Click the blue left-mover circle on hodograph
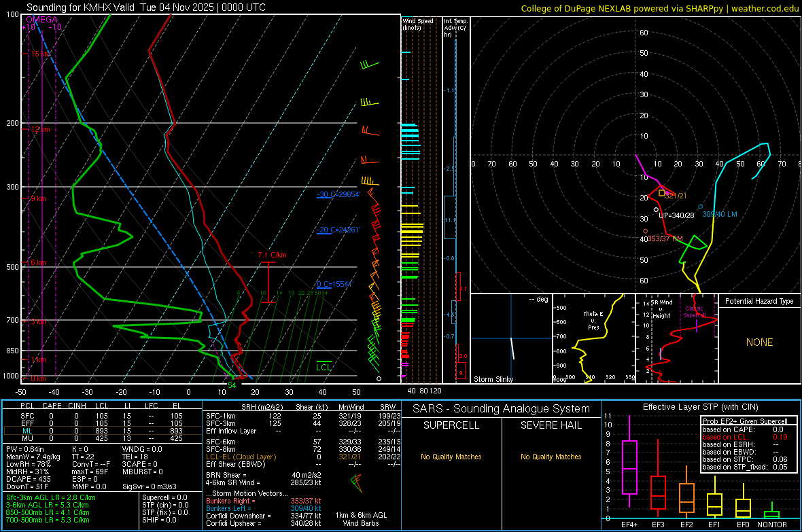The height and width of the screenshot is (532, 802). [x=700, y=207]
